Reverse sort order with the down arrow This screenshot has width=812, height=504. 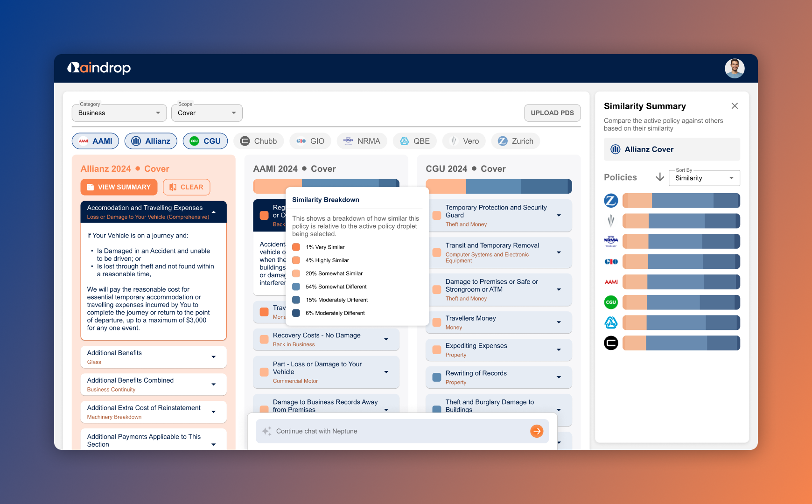(659, 177)
